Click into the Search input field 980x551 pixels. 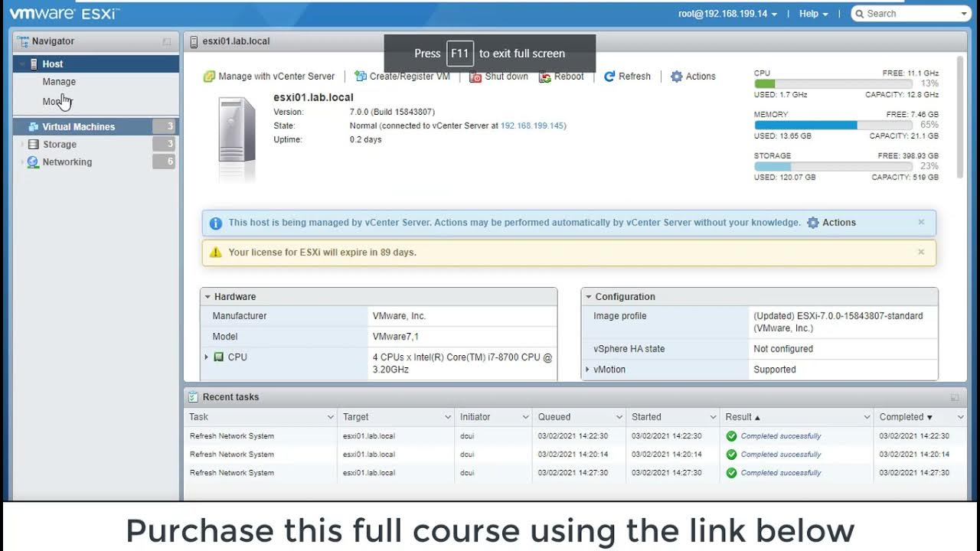click(x=911, y=14)
